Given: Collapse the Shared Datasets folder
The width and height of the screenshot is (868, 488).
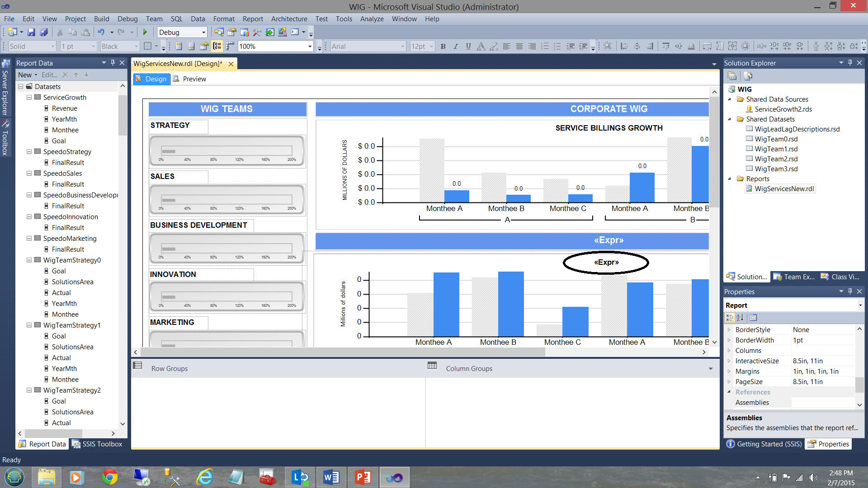Looking at the screenshot, I should pos(729,119).
